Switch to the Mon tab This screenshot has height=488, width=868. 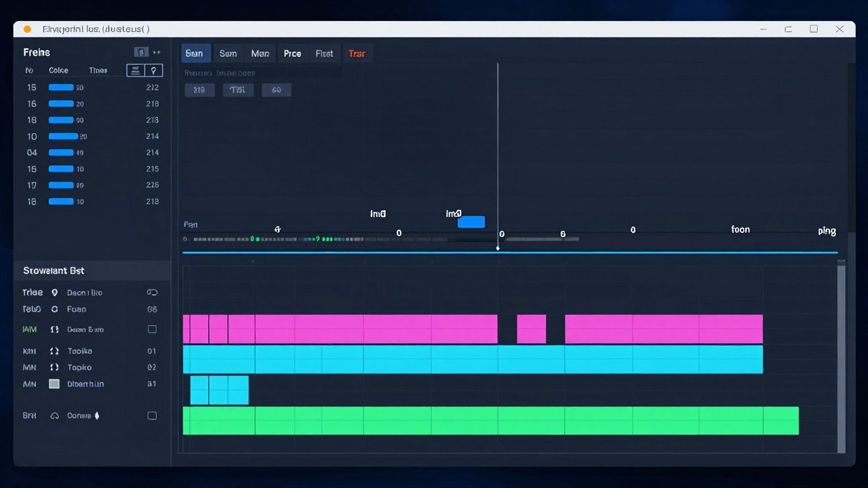260,54
